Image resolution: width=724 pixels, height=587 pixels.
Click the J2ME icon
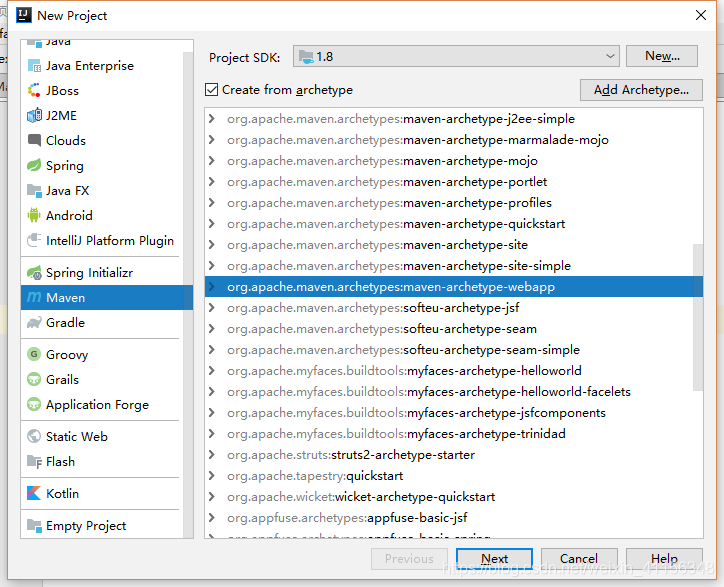34,115
